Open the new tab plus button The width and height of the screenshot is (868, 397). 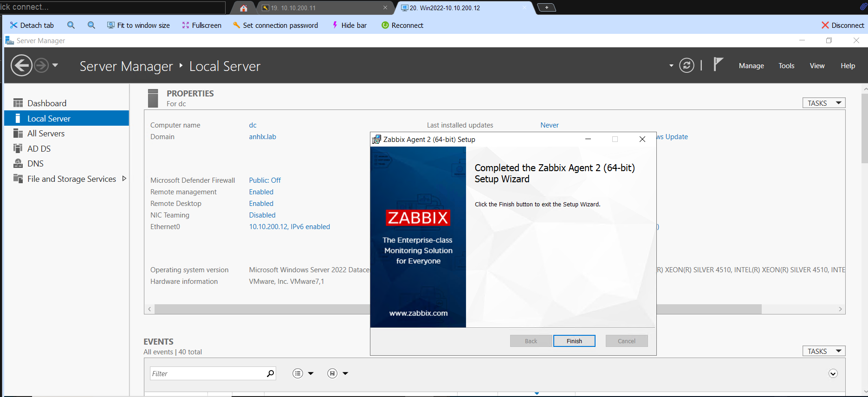click(x=546, y=7)
